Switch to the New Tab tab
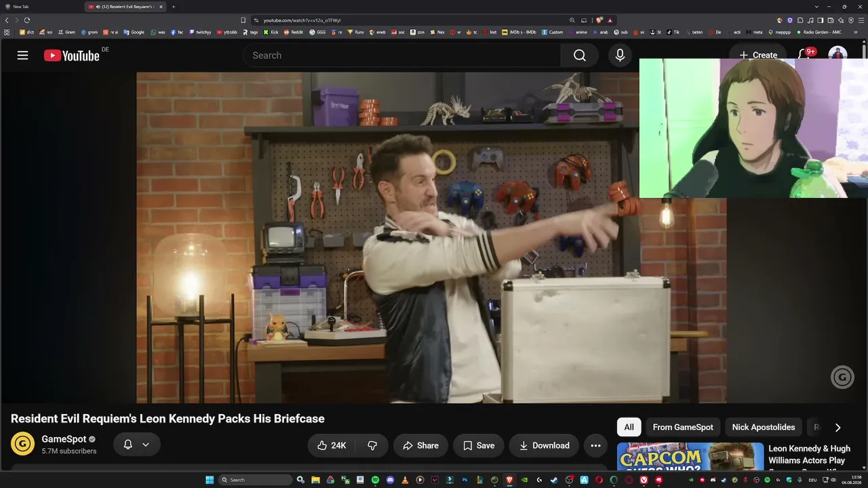Screen dimensions: 868x488 pos(41,7)
